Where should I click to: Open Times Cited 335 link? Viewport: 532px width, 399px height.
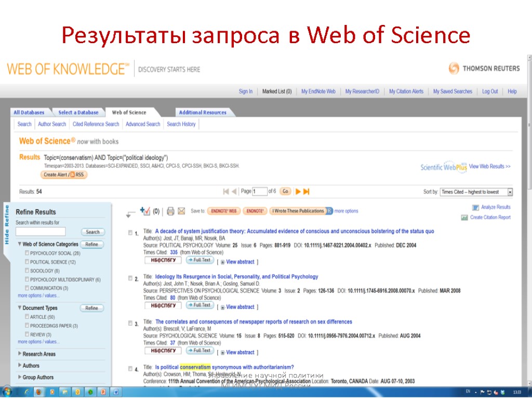[x=174, y=252]
